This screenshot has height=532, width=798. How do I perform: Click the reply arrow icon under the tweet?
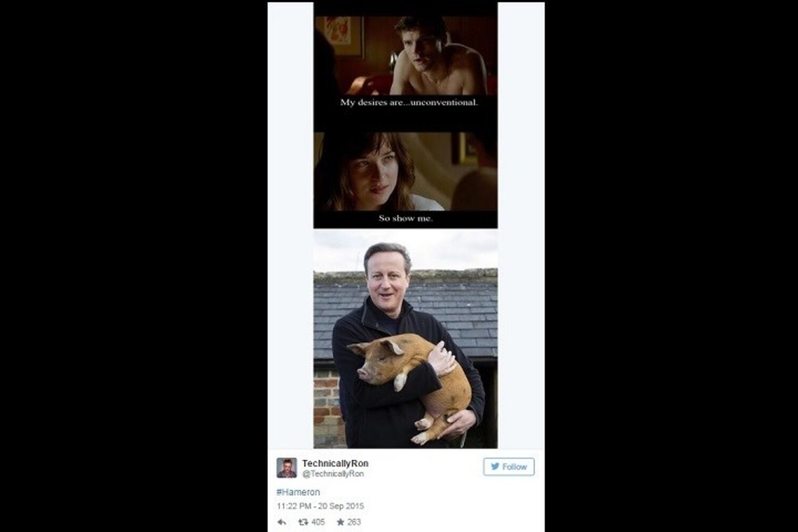tap(282, 522)
